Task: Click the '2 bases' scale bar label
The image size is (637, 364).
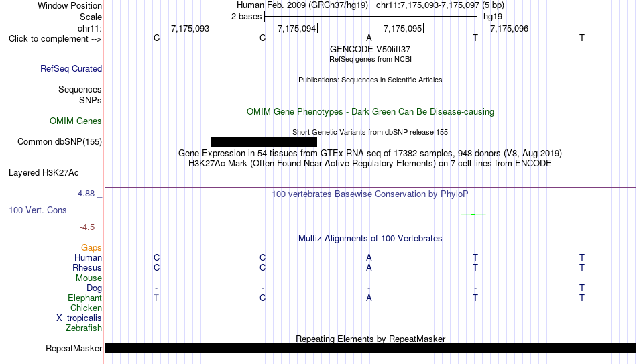Action: pos(247,17)
